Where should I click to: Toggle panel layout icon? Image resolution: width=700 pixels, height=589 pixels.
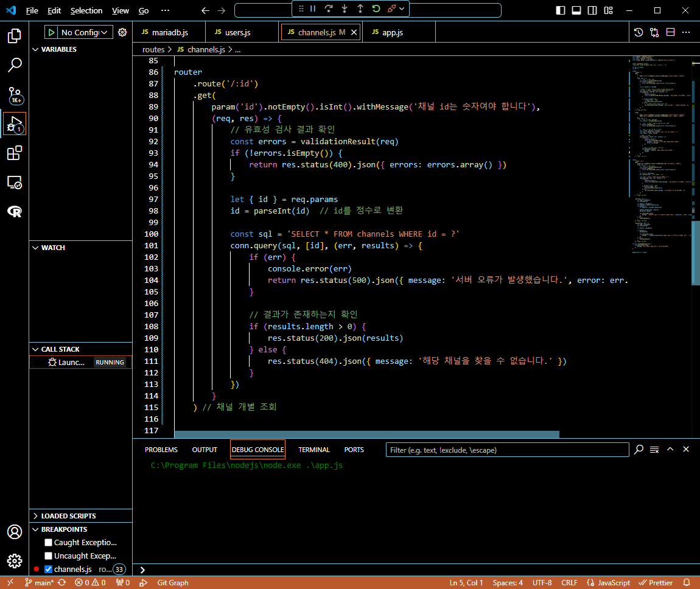pyautogui.click(x=576, y=10)
